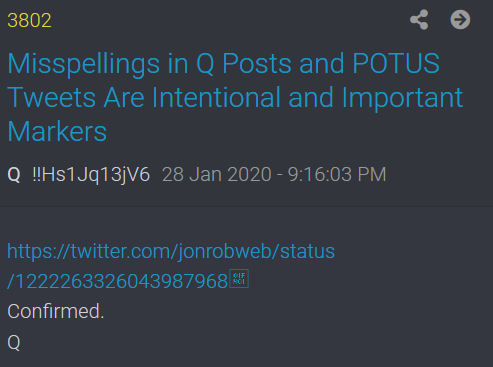Click the bold Q author name
The image size is (493, 367).
(x=14, y=174)
